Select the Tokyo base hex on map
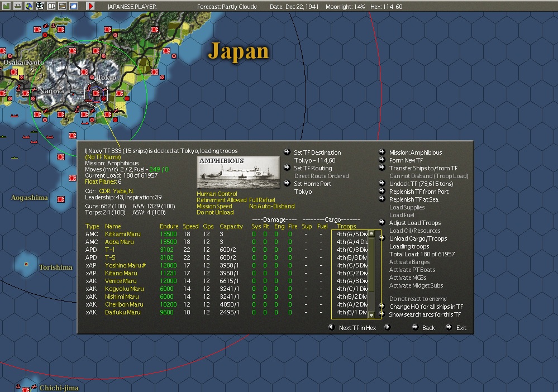The image size is (558, 392). coord(96,93)
